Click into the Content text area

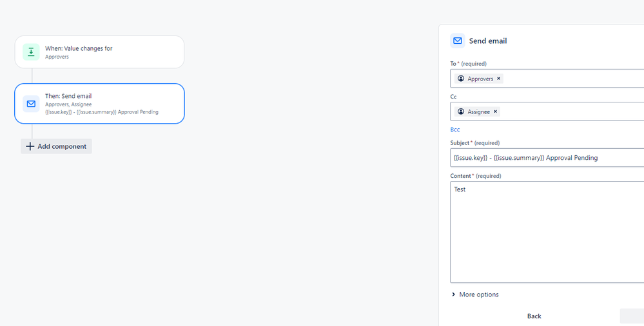(x=547, y=232)
